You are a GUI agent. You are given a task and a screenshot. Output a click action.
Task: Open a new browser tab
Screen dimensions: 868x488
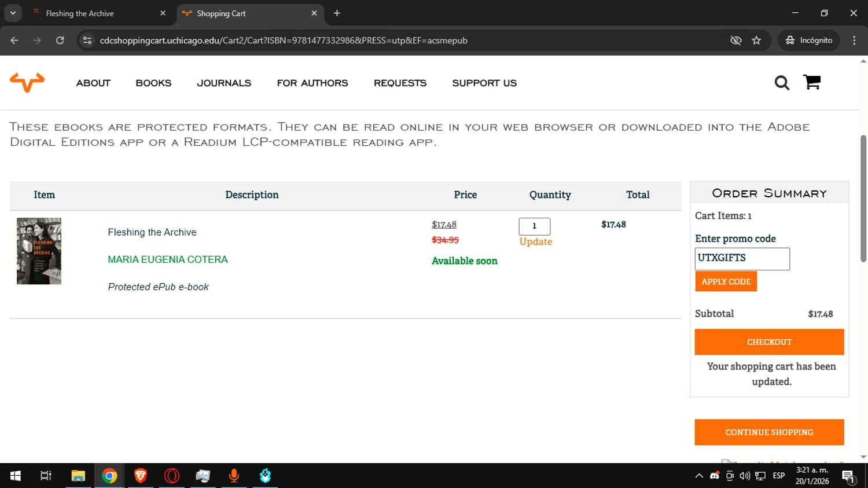337,13
